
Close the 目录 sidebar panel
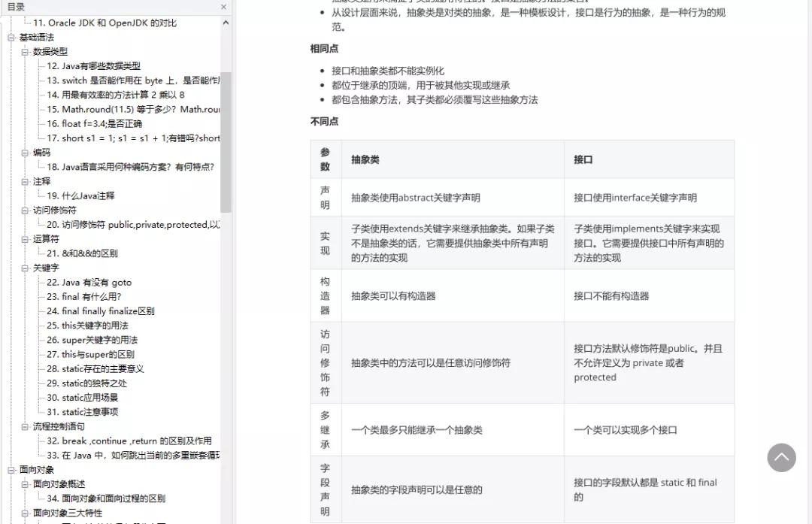[x=223, y=7]
